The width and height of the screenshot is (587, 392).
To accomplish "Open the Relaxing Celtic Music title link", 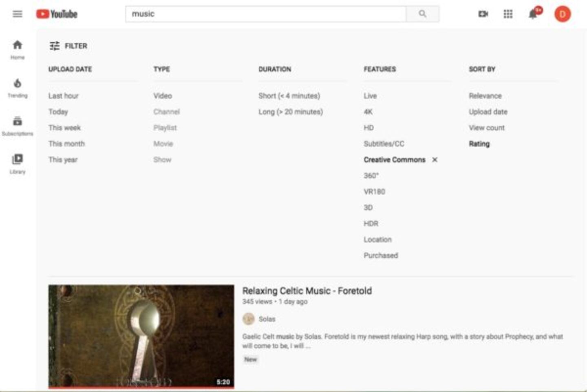I will [x=307, y=291].
